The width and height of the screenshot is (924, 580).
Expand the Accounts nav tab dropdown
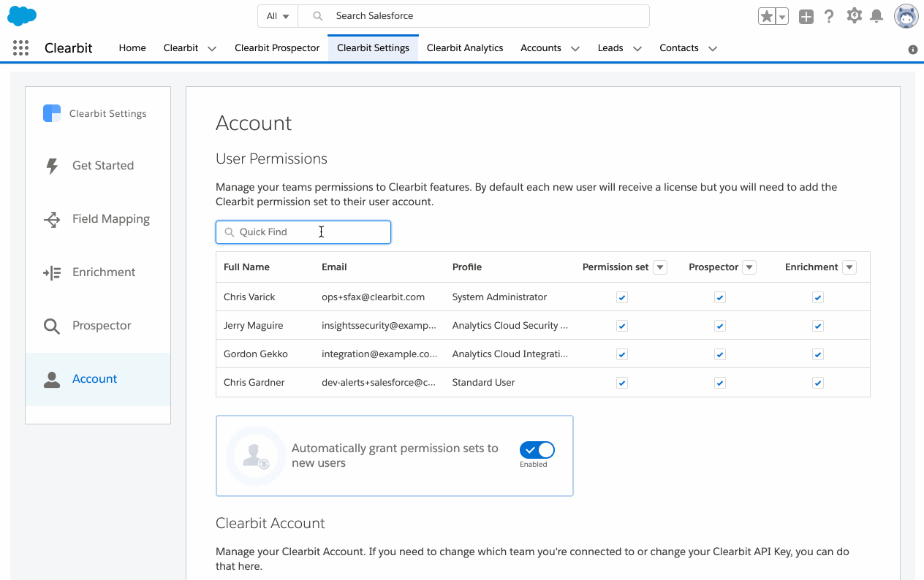(x=575, y=49)
